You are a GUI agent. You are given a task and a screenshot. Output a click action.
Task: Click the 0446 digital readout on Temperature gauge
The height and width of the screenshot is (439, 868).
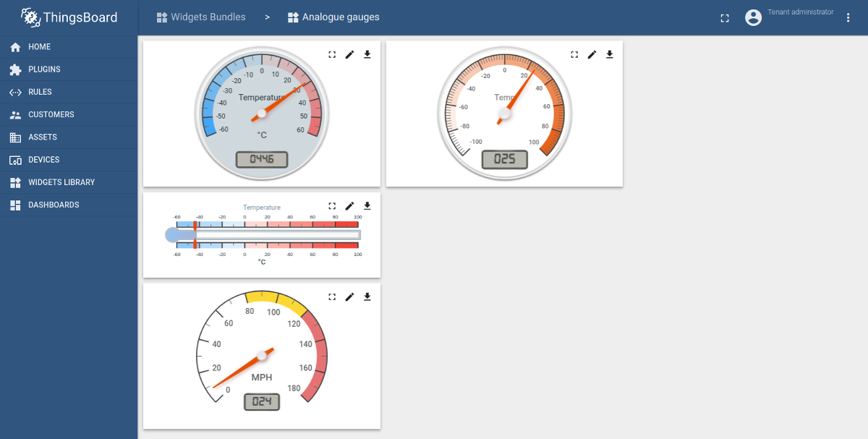(x=262, y=160)
